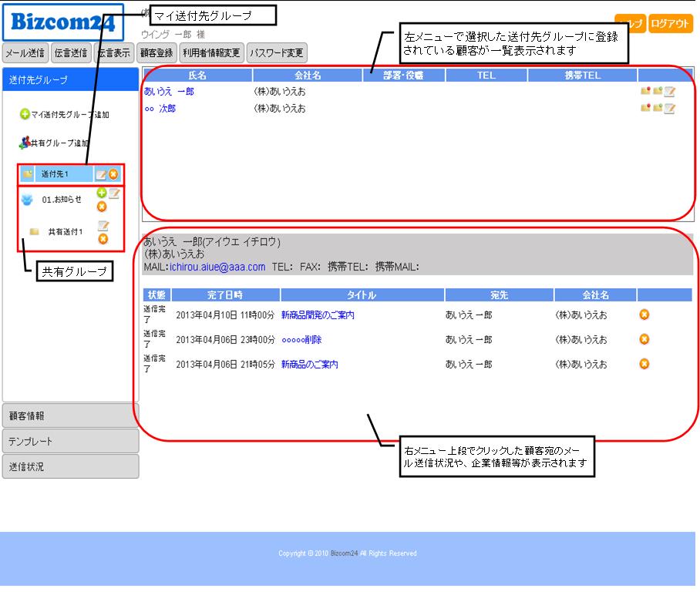Click the 共有グループ追加 people icon
This screenshot has width=700, height=592.
point(24,143)
